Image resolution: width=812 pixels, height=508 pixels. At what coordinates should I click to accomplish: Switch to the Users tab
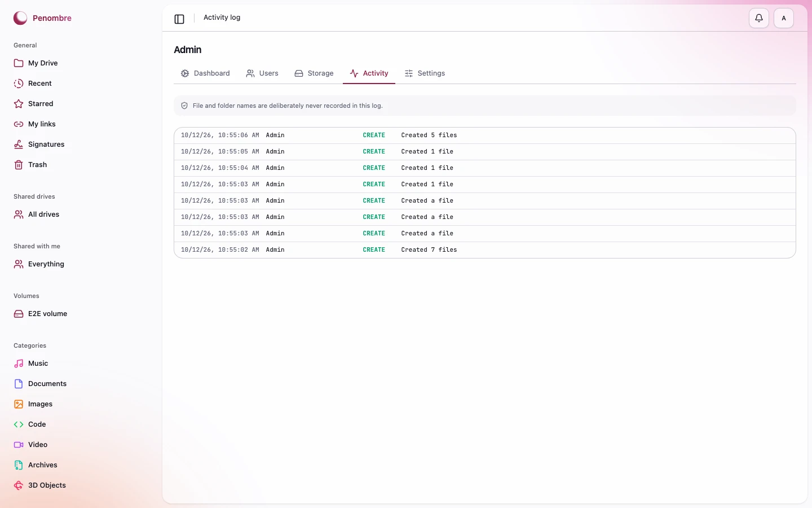point(262,73)
